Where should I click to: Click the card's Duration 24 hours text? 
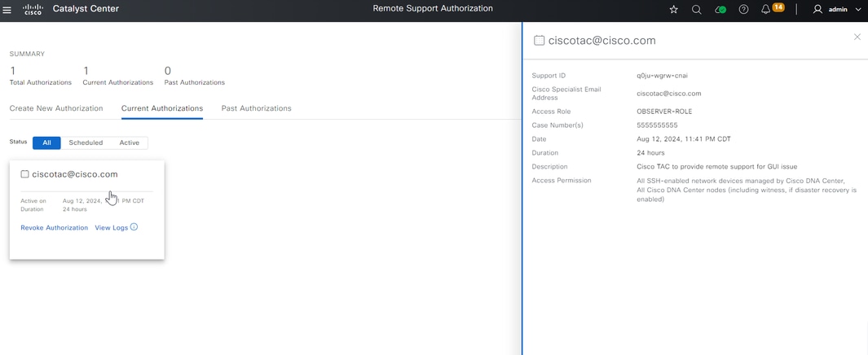pos(75,209)
